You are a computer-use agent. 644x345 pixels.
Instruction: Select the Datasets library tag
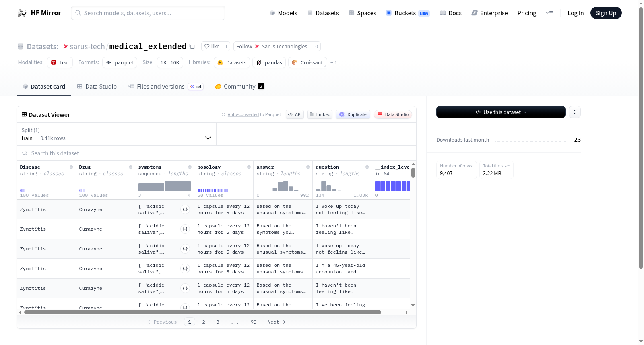(232, 62)
